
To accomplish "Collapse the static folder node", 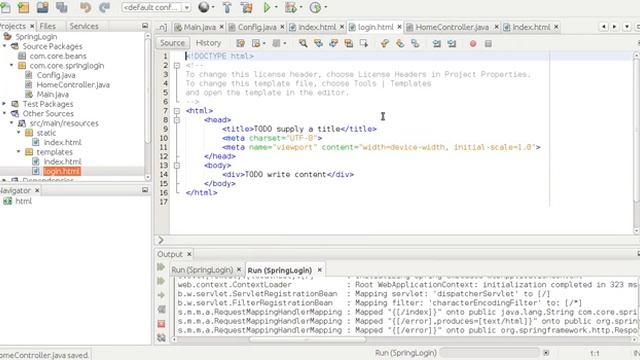I will pyautogui.click(x=19, y=133).
